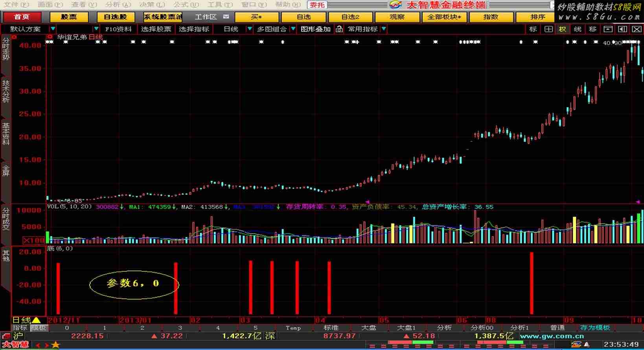Select the Temp template tab
The width and height of the screenshot is (644, 350).
coord(293,328)
